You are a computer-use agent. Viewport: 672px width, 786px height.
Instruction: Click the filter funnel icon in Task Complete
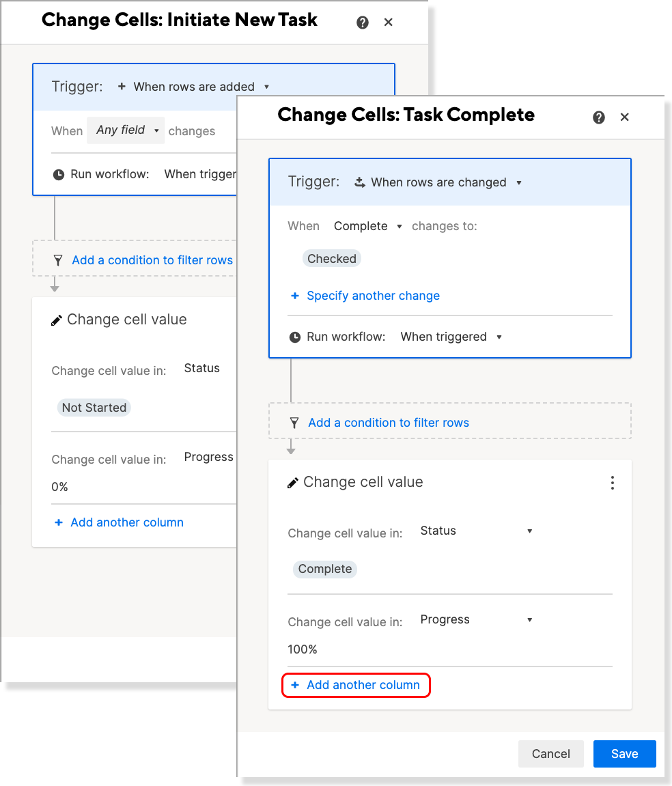pos(294,423)
